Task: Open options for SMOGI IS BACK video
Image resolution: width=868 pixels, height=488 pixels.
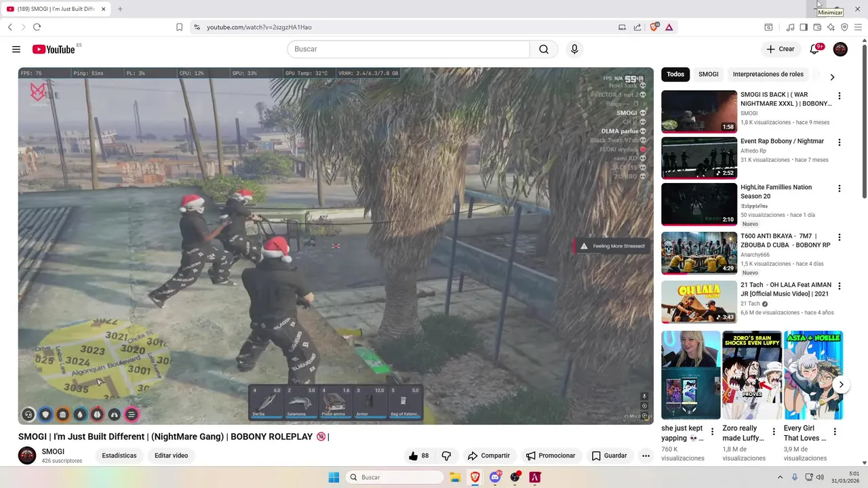Action: [x=840, y=96]
